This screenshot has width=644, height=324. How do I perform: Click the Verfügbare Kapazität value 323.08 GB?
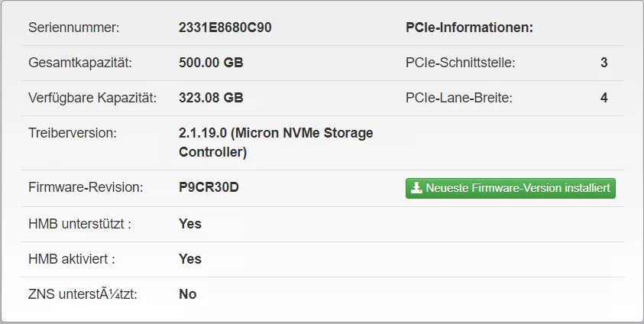tap(211, 98)
